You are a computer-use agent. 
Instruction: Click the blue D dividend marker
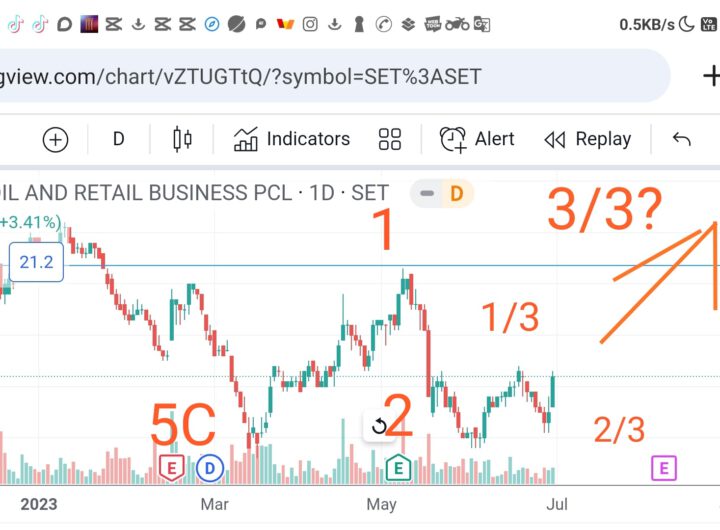(210, 468)
